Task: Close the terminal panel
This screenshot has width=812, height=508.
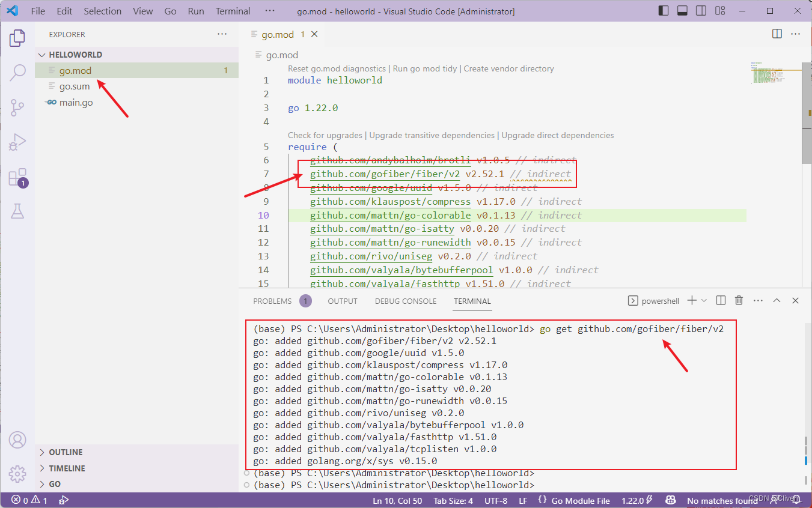Action: click(795, 301)
